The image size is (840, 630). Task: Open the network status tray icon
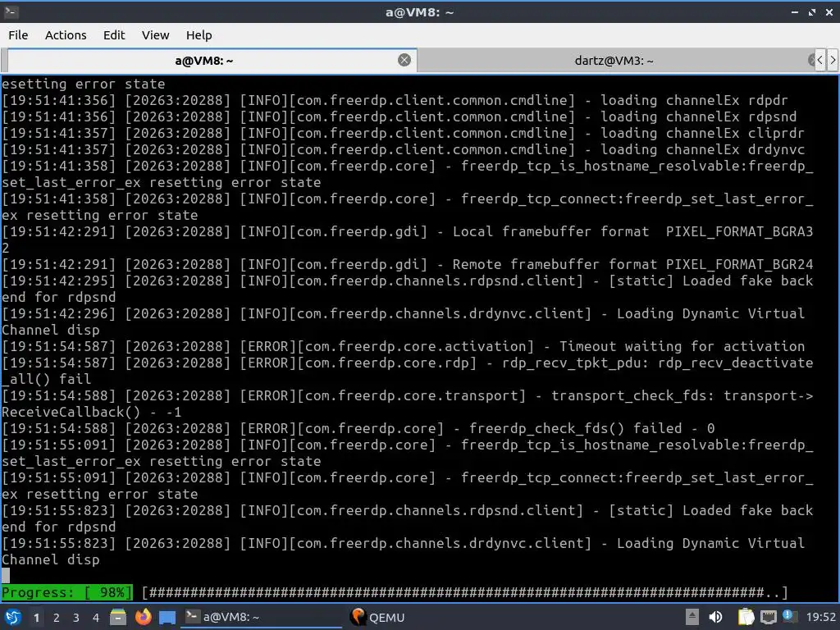pyautogui.click(x=768, y=617)
